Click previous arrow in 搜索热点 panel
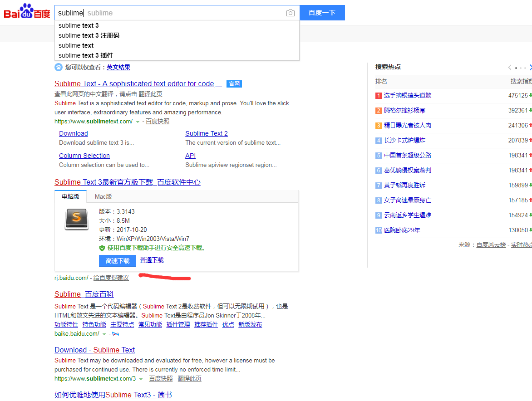This screenshot has height=401, width=532. (510, 68)
